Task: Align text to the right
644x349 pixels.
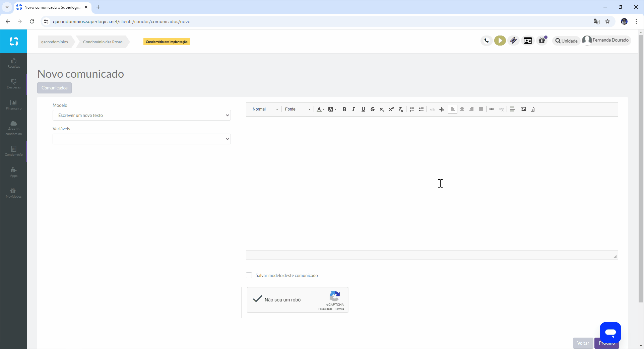Action: point(471,109)
